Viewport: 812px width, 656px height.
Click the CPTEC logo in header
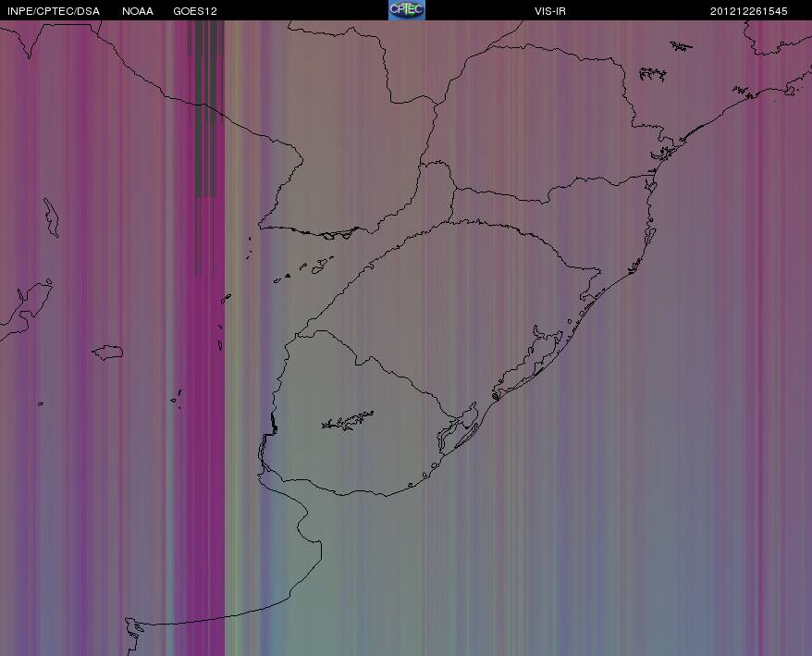pyautogui.click(x=407, y=10)
